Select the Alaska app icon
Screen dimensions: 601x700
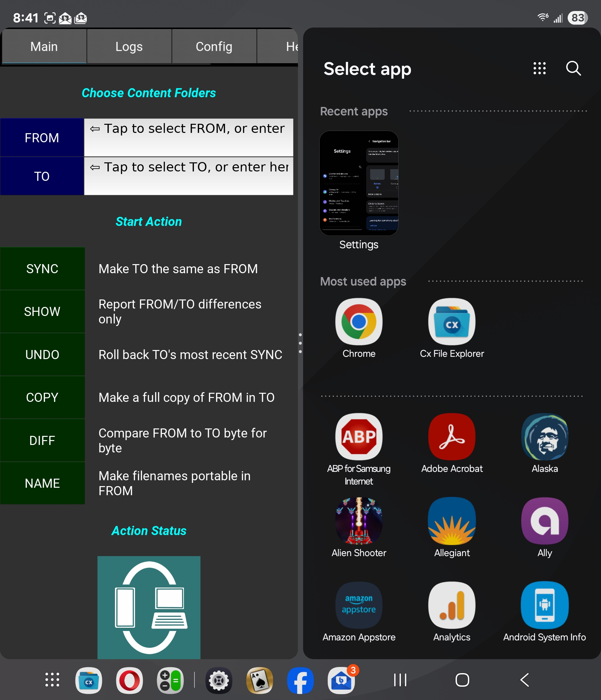[544, 437]
